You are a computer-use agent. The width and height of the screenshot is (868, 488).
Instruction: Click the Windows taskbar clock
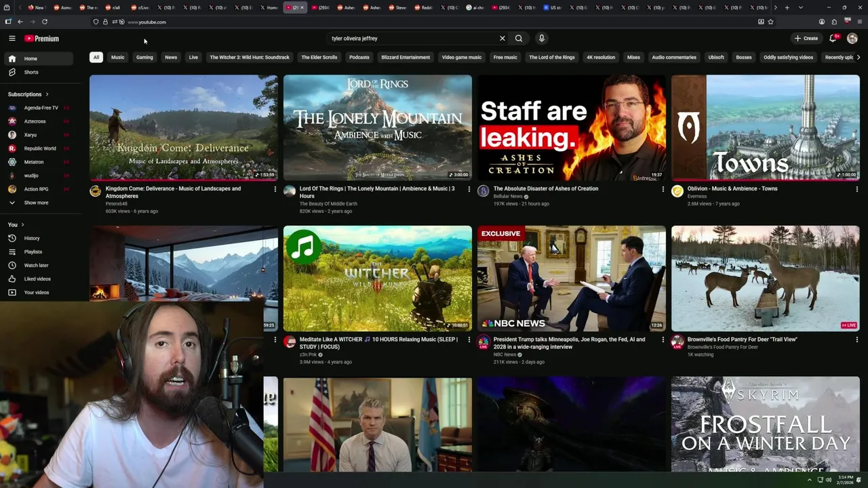pos(845,480)
